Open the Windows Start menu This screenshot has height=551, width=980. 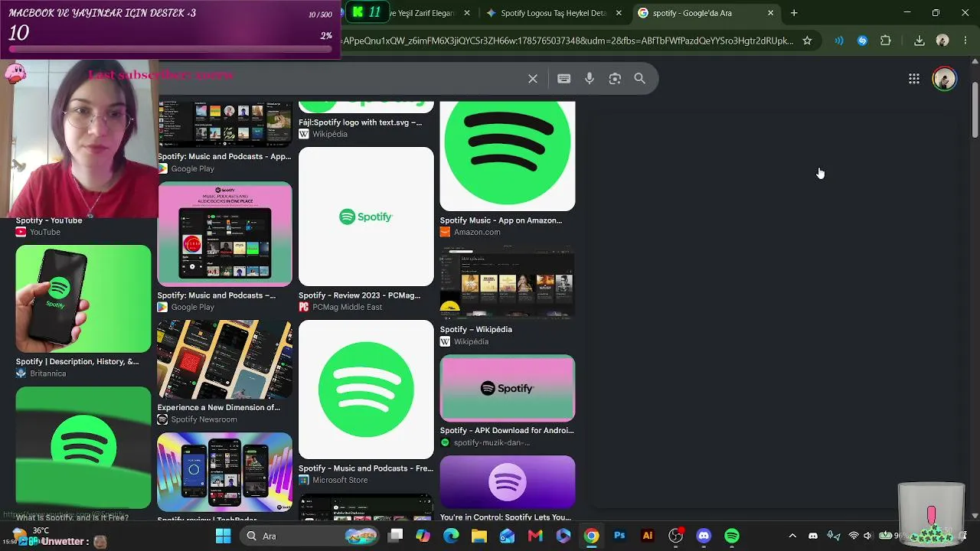pos(224,536)
